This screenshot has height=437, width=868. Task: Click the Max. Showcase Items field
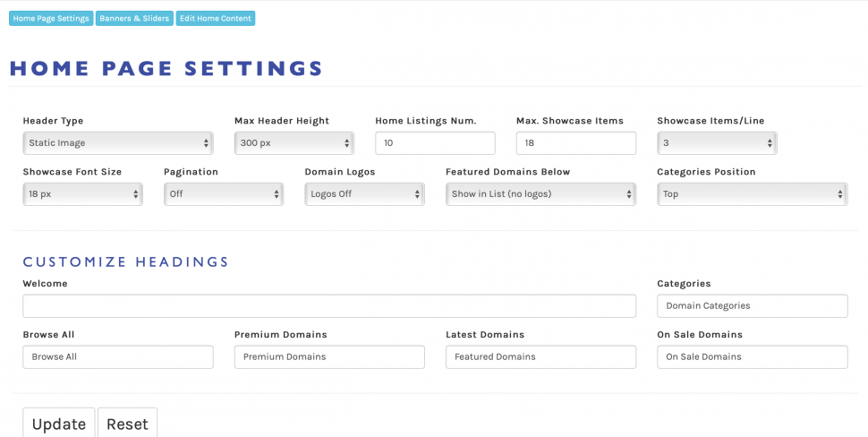[x=575, y=143]
